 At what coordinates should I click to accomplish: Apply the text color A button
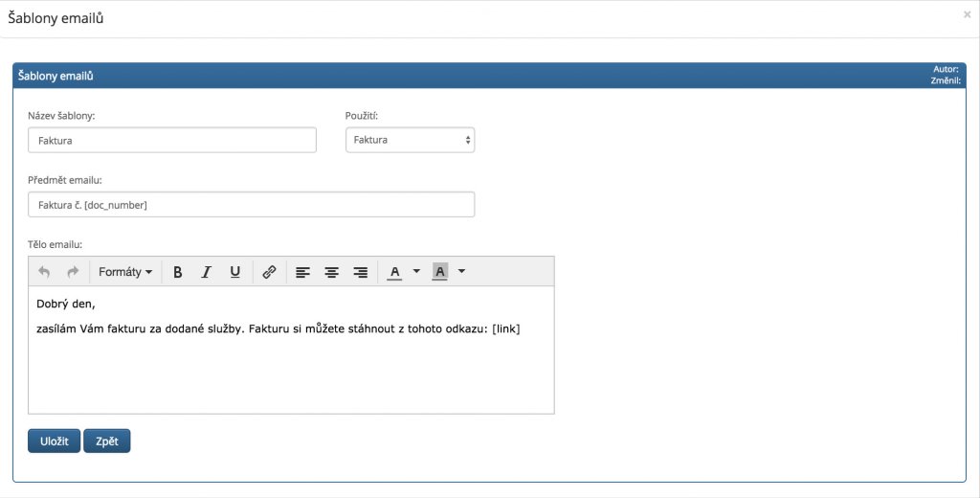click(394, 272)
